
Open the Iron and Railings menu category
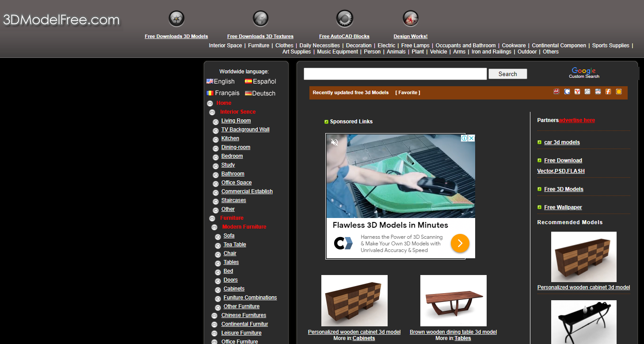(492, 52)
